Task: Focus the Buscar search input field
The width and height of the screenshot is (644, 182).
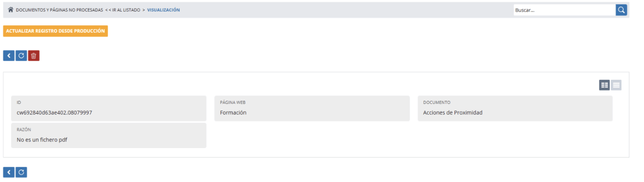Action: 564,10
